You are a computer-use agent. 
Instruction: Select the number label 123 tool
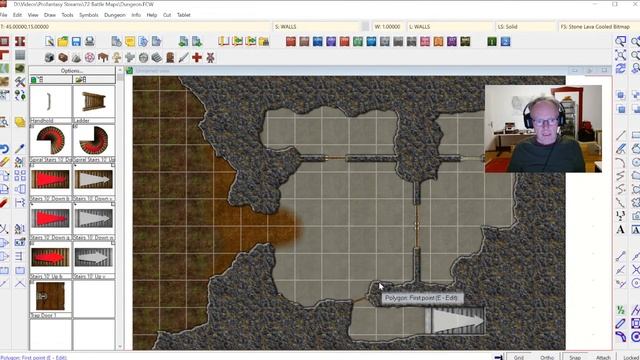[620, 216]
